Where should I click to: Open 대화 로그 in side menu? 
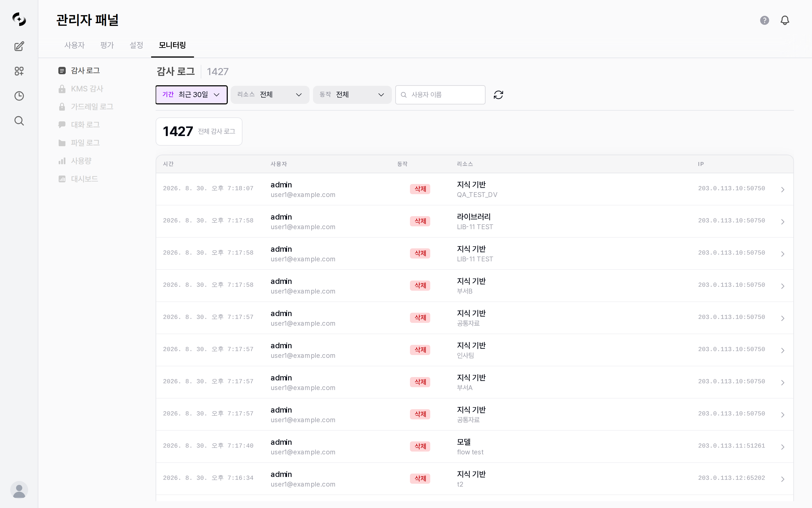click(x=85, y=125)
